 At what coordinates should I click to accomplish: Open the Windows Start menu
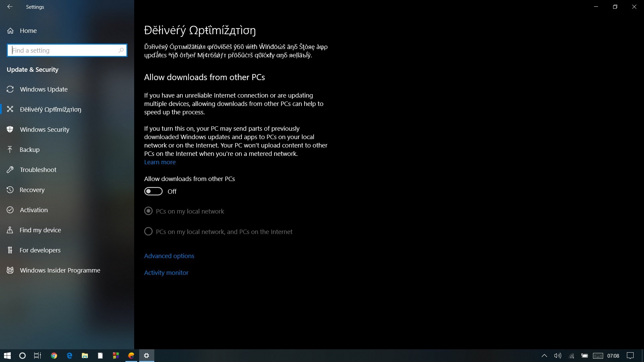pyautogui.click(x=7, y=356)
